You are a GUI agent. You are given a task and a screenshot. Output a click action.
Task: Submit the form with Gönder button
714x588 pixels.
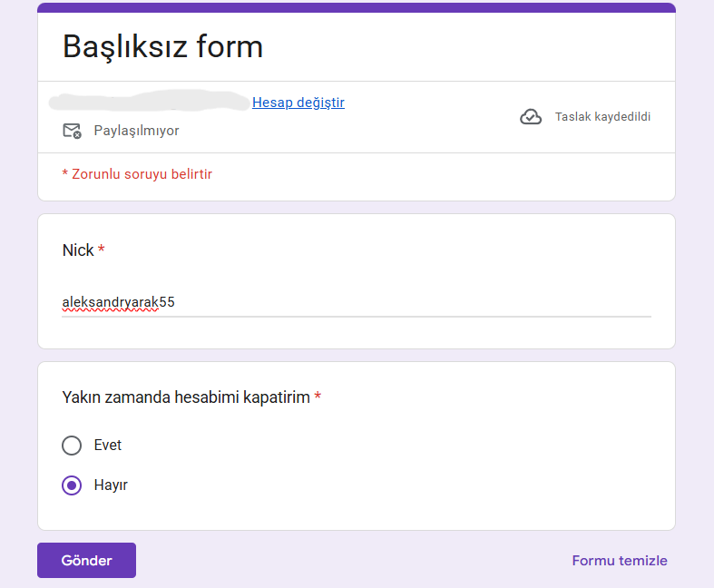point(86,560)
